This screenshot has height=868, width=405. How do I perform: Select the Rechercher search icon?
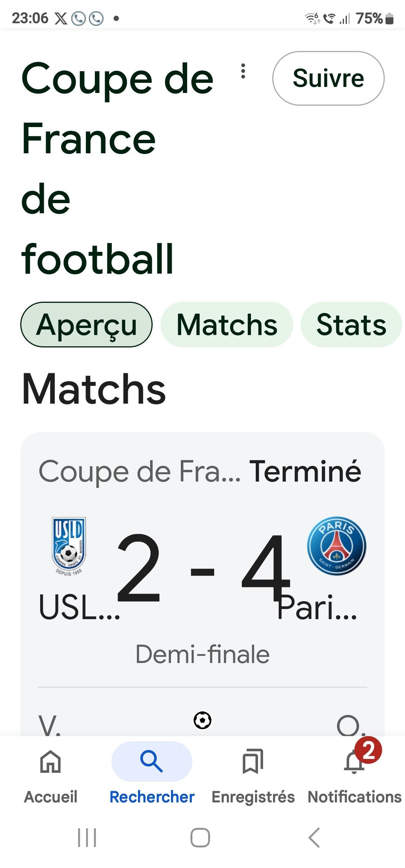click(x=151, y=761)
